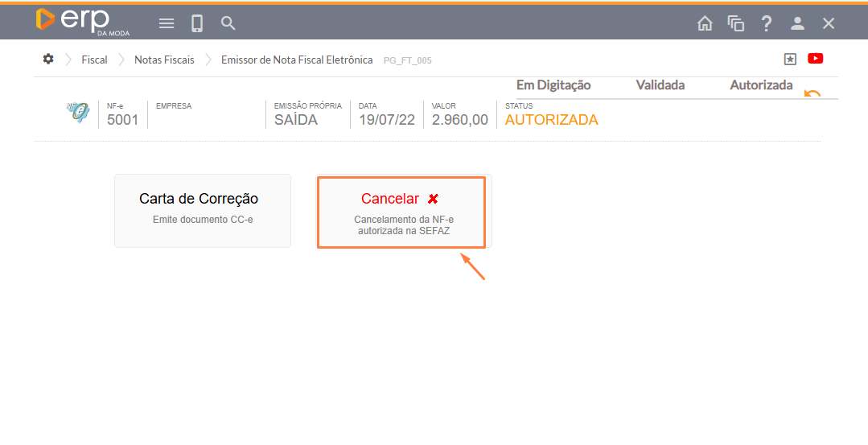The width and height of the screenshot is (868, 445).
Task: Click Cancelar NF-e button
Action: coord(401,212)
